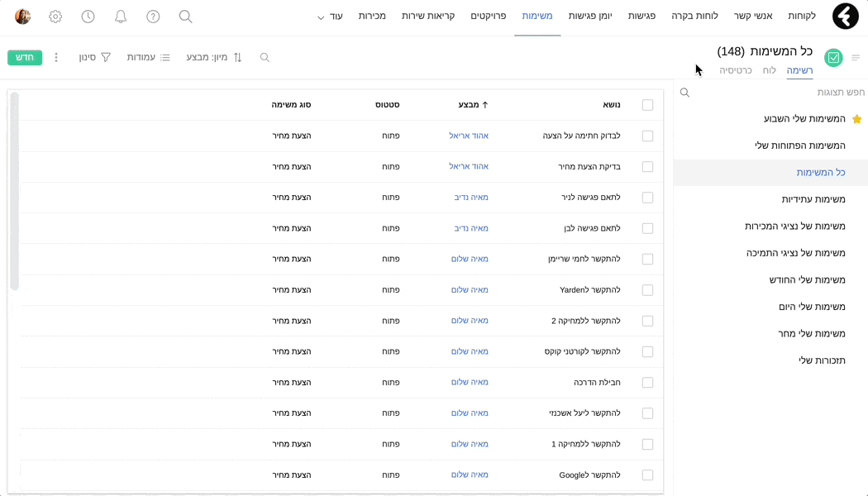Check the row לבדוק חתימה על הצעה
Screen dimensions: 868x496
pyautogui.click(x=647, y=136)
